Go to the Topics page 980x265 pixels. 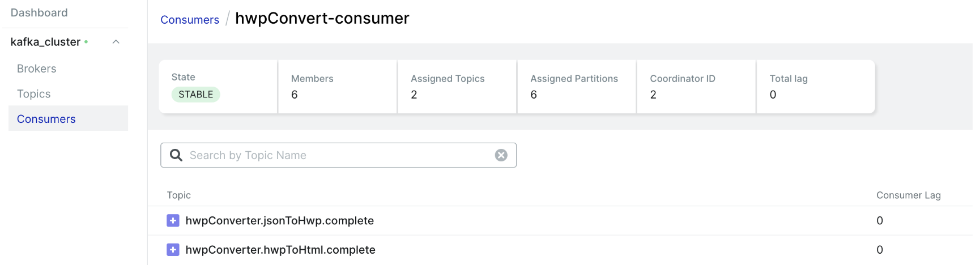tap(33, 94)
